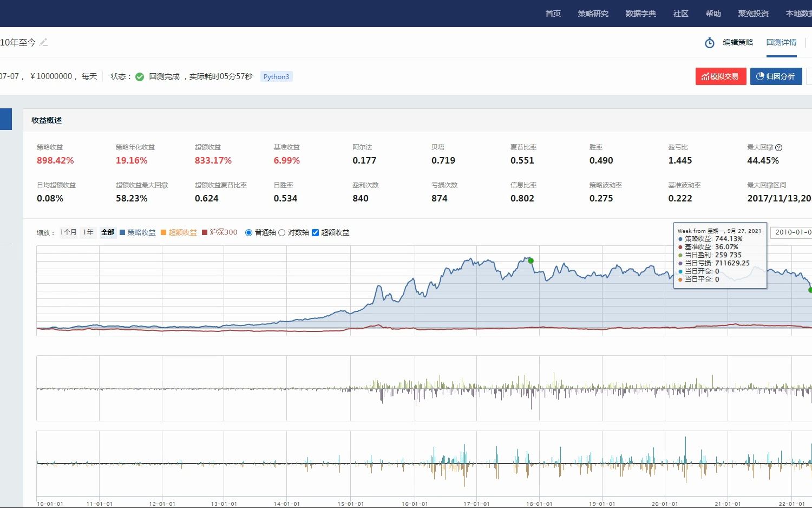Switch to the 编辑策略 tab

pyautogui.click(x=738, y=42)
